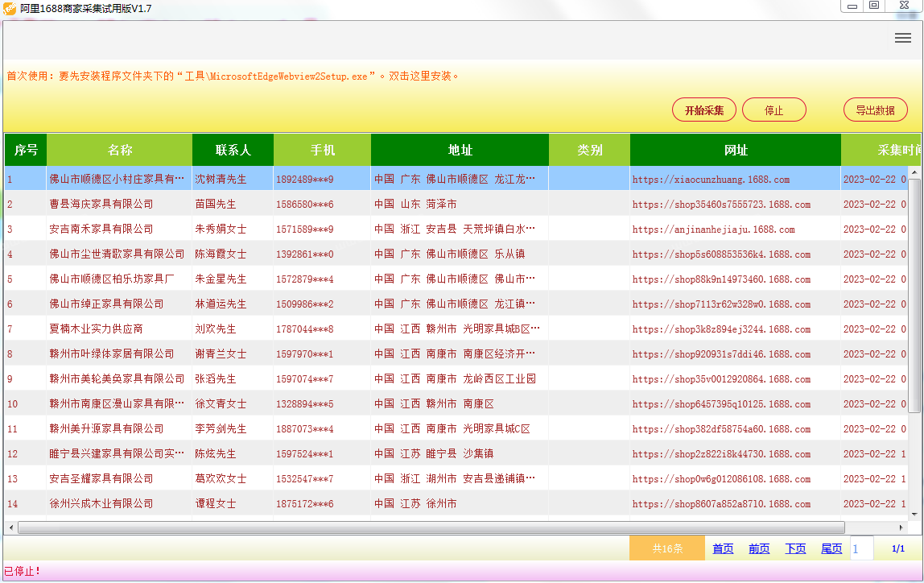
Task: Go to next page via 下页
Action: tap(795, 549)
